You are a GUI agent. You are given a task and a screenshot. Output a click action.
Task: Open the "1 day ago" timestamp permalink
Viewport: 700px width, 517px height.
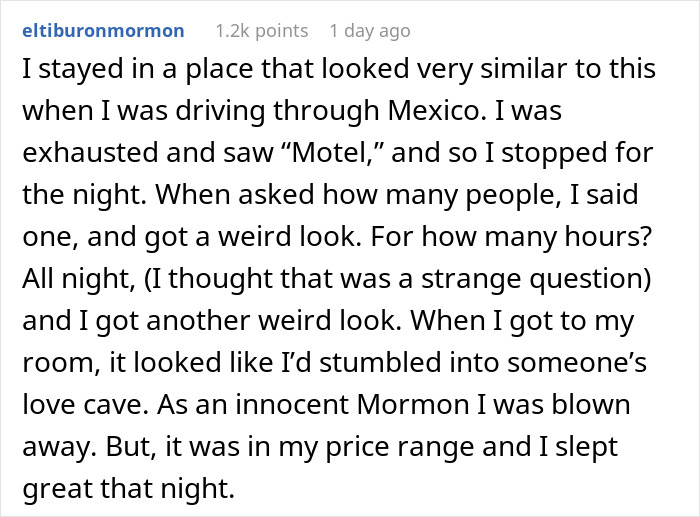click(x=370, y=31)
